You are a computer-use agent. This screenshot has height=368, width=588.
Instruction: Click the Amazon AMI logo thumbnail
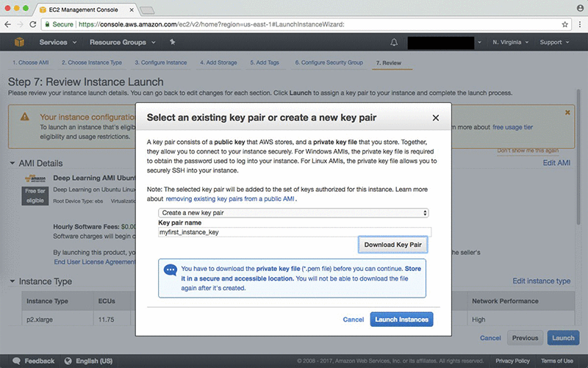[35, 178]
